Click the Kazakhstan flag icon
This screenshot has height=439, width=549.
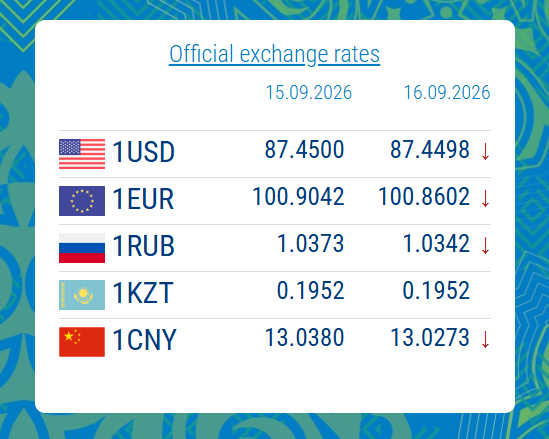(x=82, y=295)
